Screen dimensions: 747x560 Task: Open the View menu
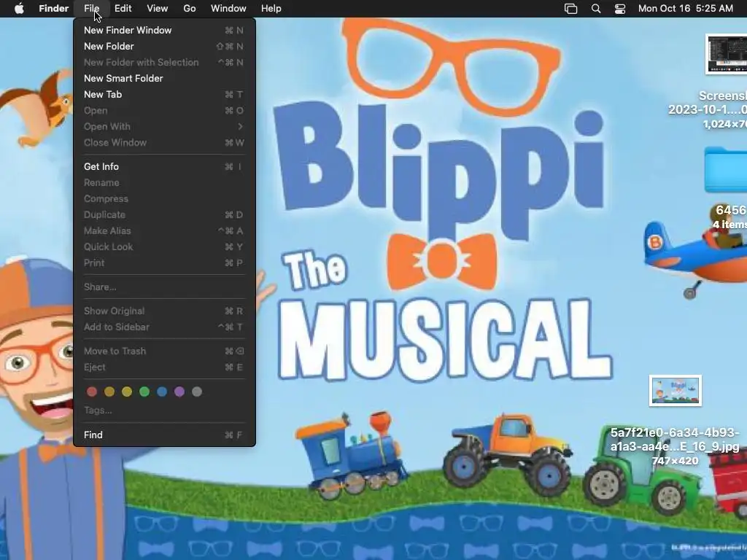tap(158, 9)
